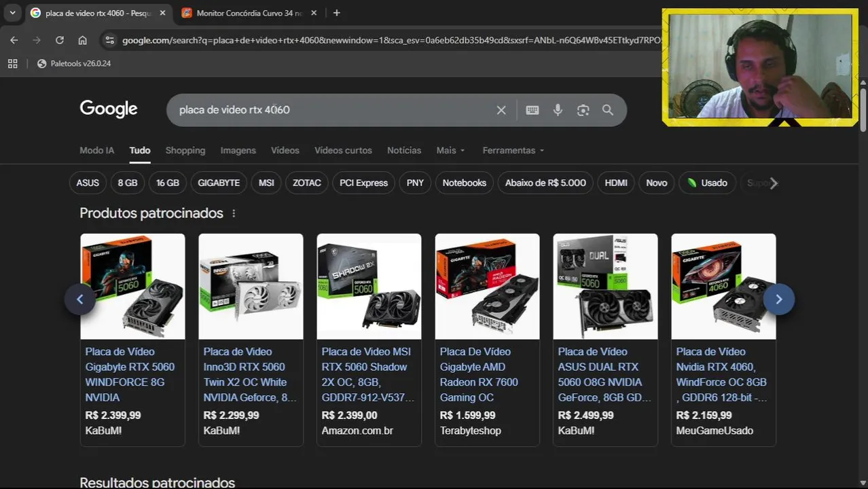Viewport: 868px width, 489px height.
Task: Open the ASUS DUAL RTX 5060 O8G link
Action: (604, 374)
